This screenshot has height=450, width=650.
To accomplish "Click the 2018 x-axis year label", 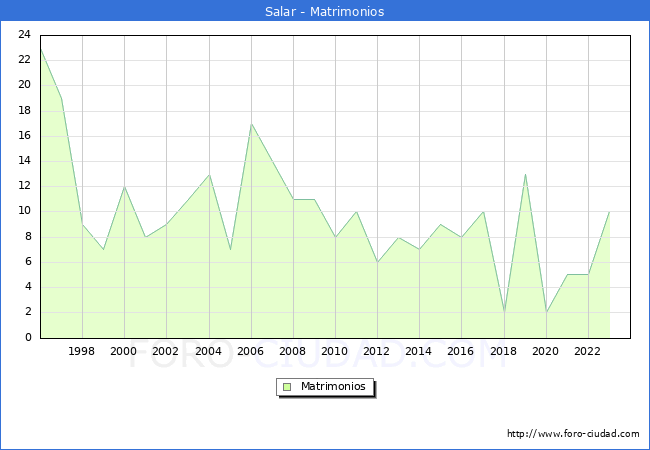I will point(504,352).
